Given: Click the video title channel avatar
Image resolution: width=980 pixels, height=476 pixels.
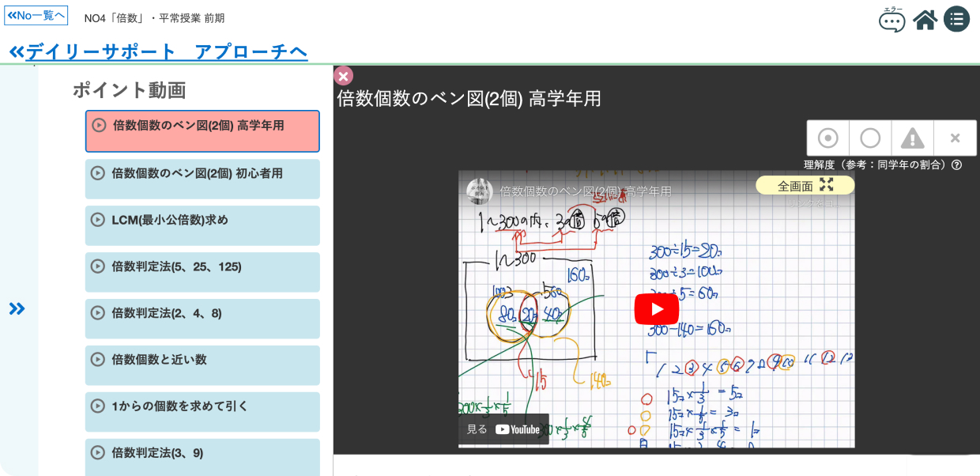Looking at the screenshot, I should [x=479, y=191].
